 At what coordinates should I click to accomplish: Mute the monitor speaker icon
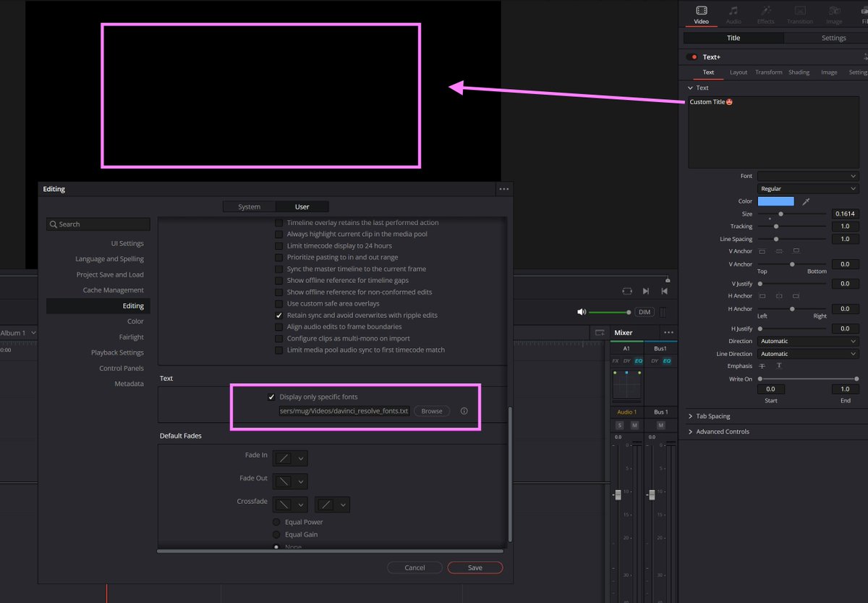[581, 312]
